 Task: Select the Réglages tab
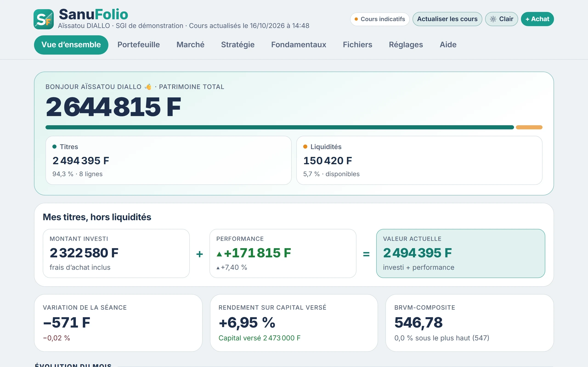coord(406,45)
